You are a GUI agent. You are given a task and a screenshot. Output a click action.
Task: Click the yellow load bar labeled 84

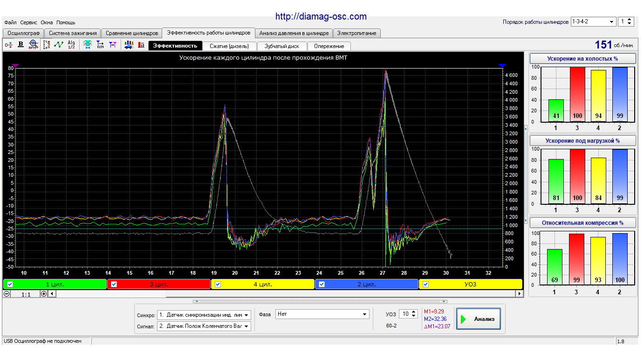(x=598, y=181)
